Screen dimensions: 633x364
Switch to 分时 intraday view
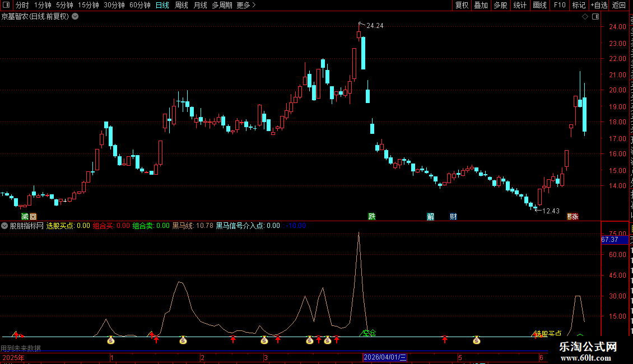tap(22, 5)
